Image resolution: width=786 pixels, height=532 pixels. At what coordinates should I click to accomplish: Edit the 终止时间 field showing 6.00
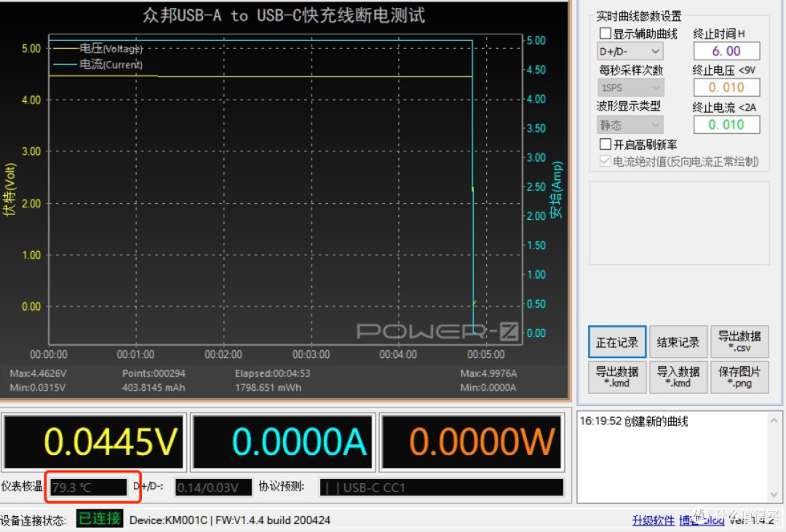(x=726, y=51)
